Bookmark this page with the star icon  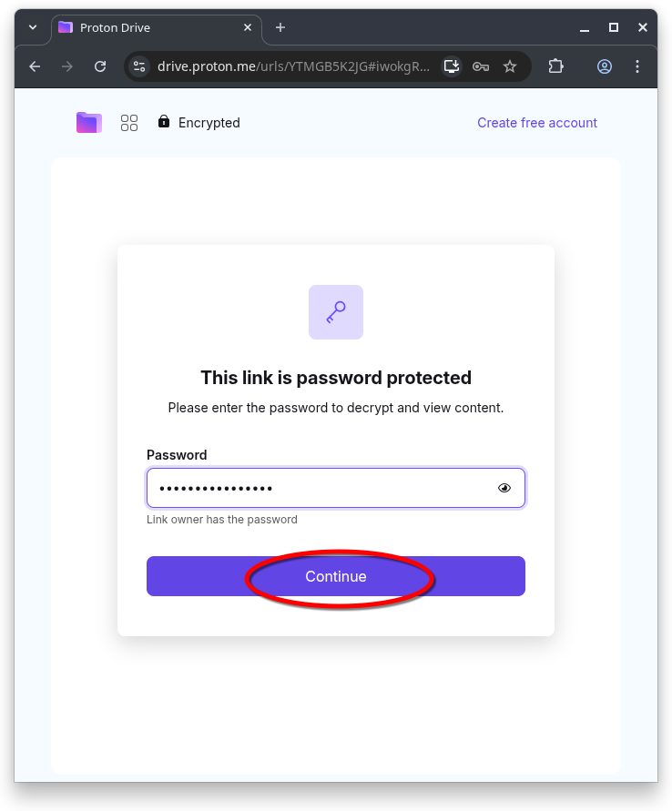coord(510,66)
